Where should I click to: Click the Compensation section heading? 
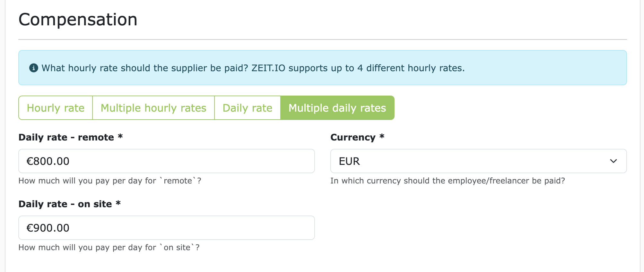click(78, 19)
